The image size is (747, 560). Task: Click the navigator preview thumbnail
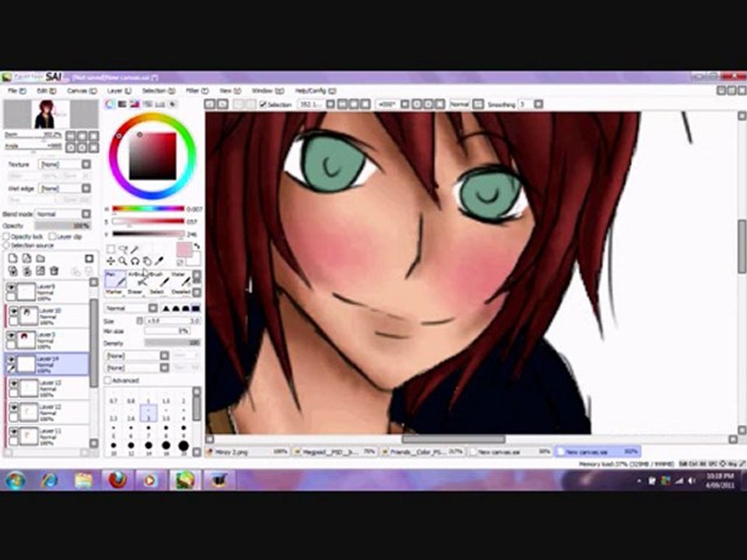pos(51,114)
